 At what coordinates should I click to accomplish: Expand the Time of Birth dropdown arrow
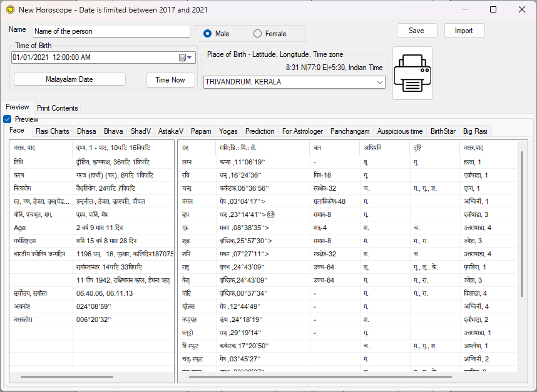(x=189, y=57)
